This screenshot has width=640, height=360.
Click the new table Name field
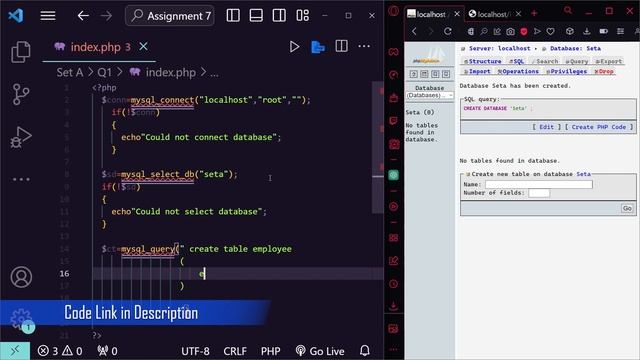point(539,184)
